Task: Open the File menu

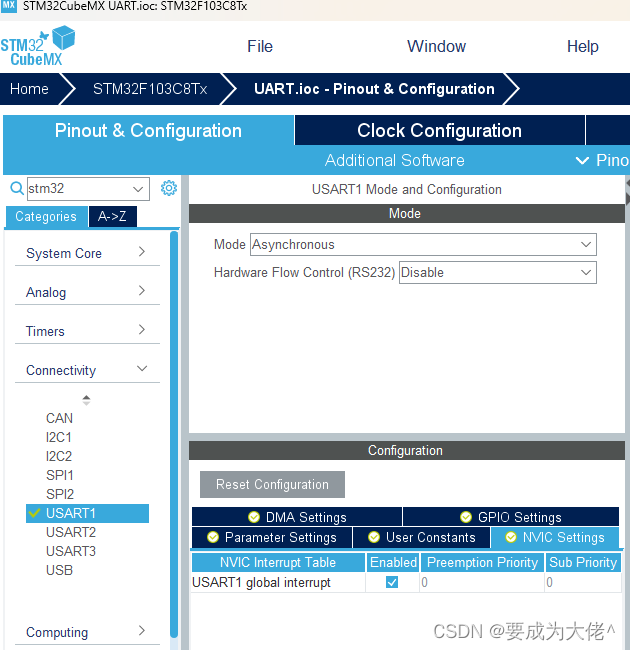Action: (x=260, y=46)
